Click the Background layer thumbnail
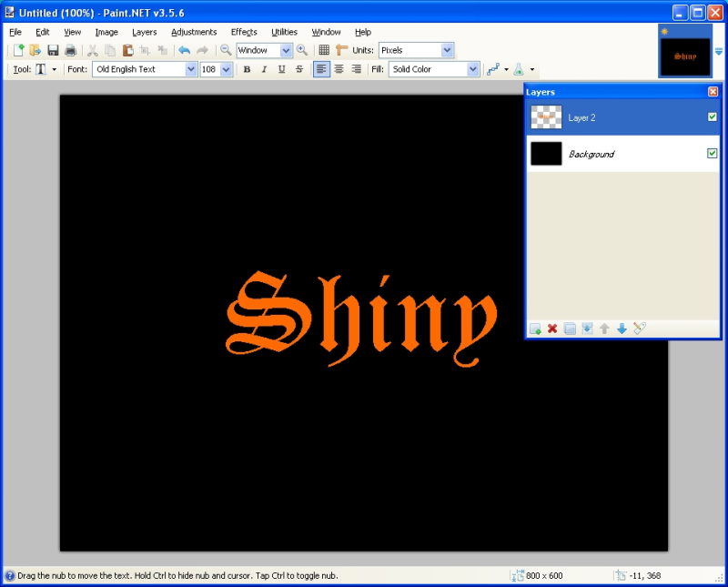The height and width of the screenshot is (587, 728). click(x=545, y=153)
